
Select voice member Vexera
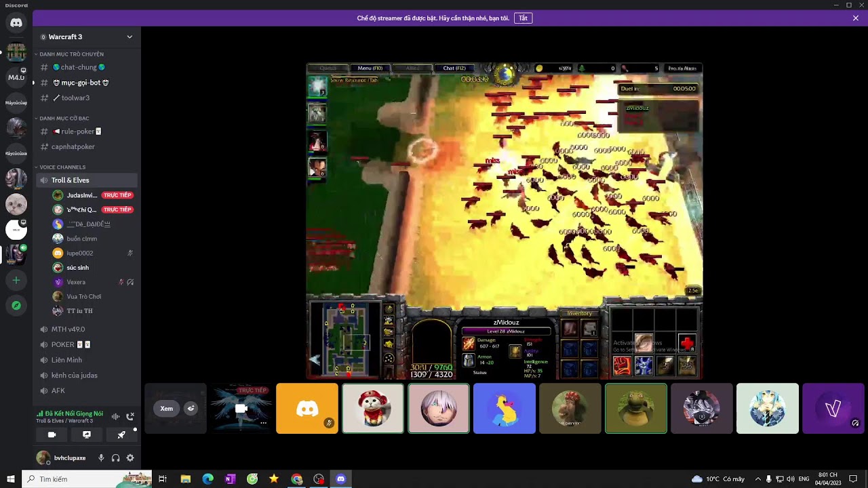click(x=93, y=282)
